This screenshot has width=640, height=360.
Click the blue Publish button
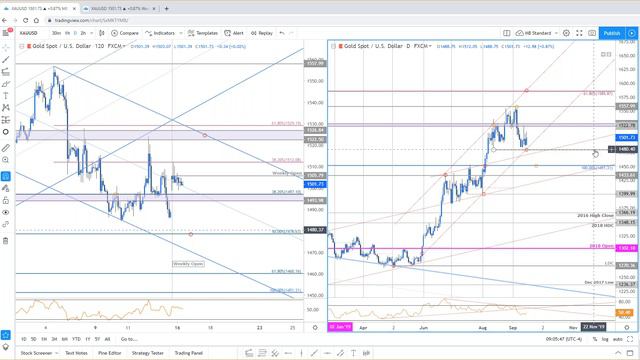611,33
